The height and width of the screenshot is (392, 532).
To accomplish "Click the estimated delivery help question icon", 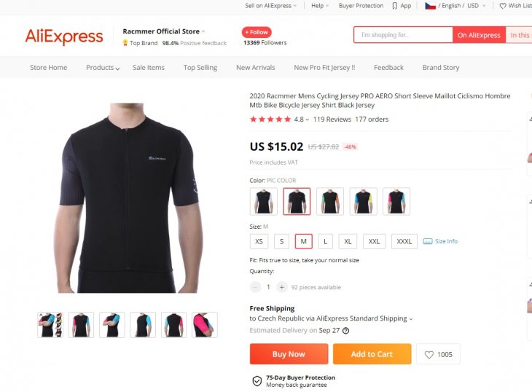I will [x=345, y=331].
